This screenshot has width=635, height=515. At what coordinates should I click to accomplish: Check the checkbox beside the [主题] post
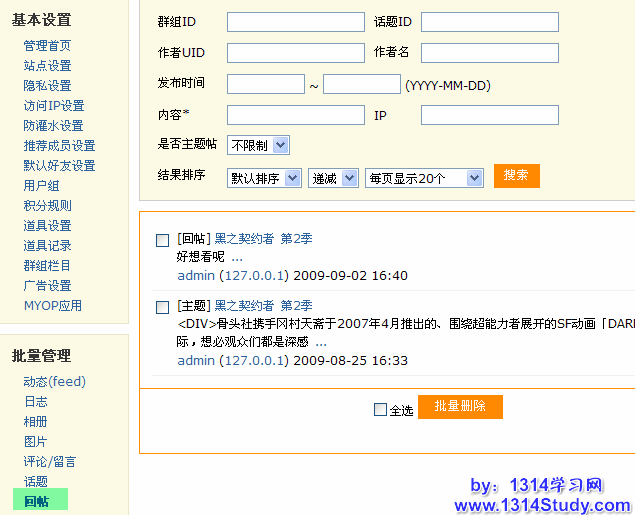(x=163, y=307)
